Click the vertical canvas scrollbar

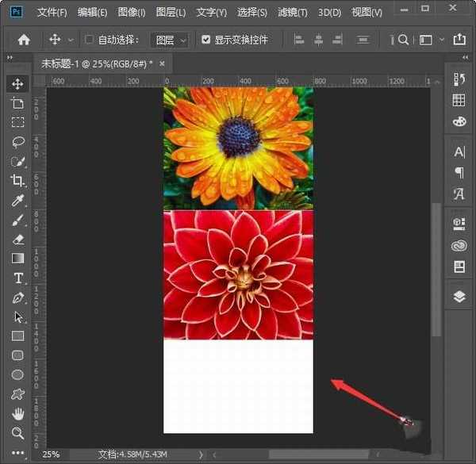(436, 270)
